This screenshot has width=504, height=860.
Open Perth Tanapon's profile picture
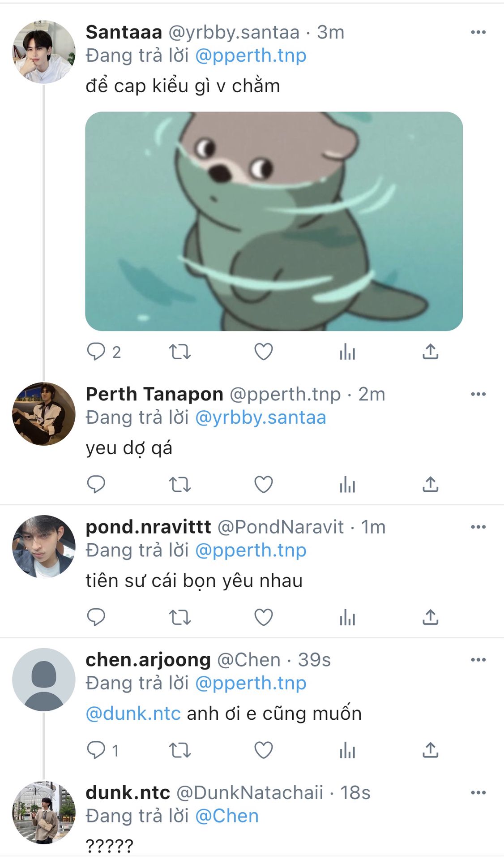coord(44,413)
